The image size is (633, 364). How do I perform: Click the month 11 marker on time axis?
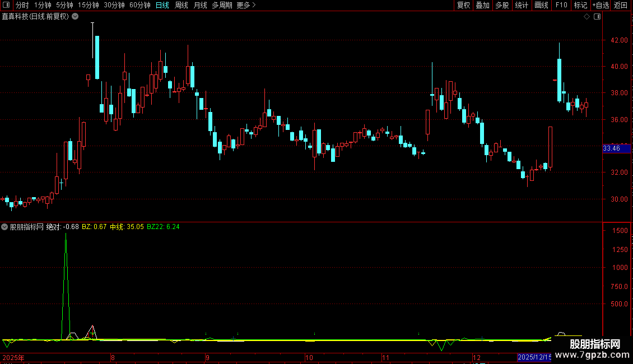(x=385, y=357)
